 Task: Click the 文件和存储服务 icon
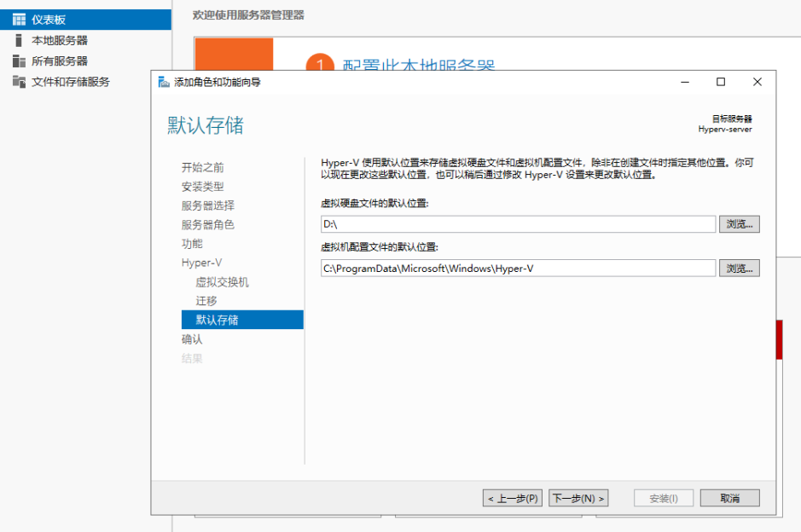pyautogui.click(x=19, y=82)
